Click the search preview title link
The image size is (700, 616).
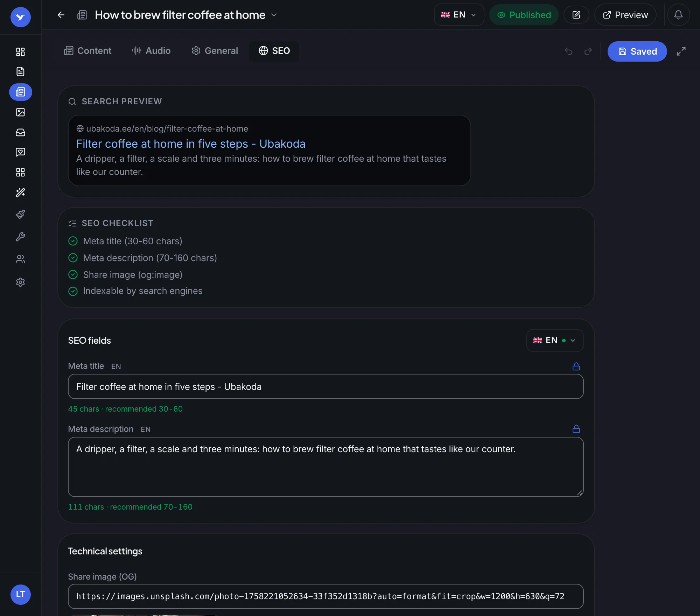191,144
